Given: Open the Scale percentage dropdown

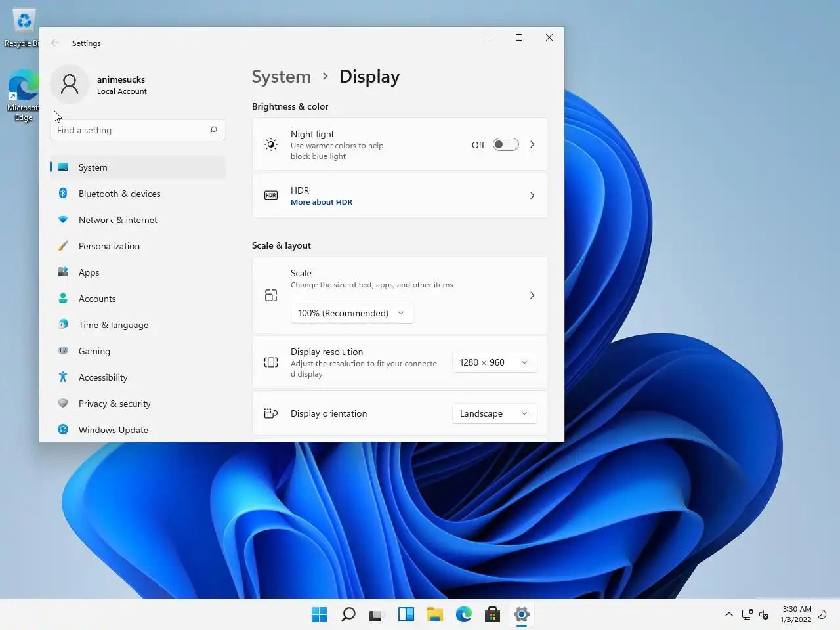Looking at the screenshot, I should (x=352, y=313).
